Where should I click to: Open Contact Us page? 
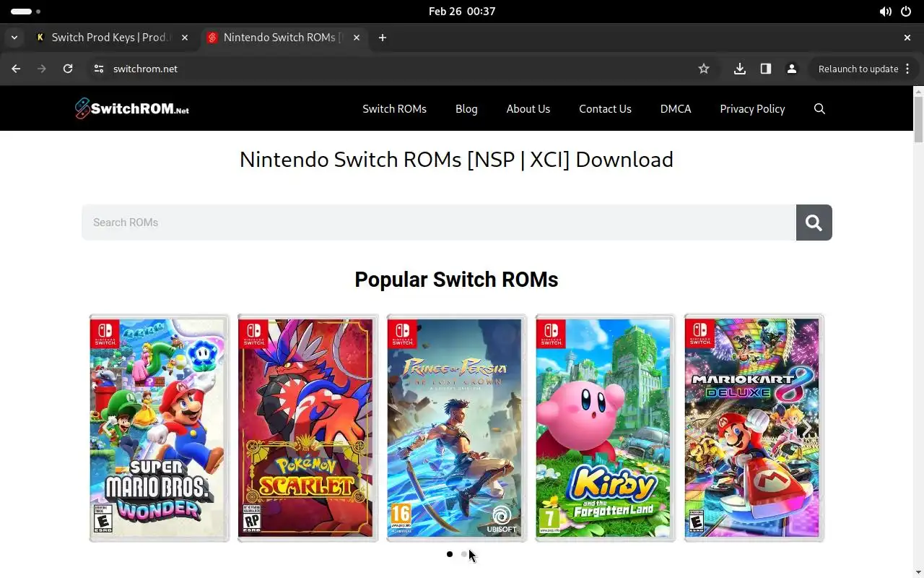click(605, 108)
